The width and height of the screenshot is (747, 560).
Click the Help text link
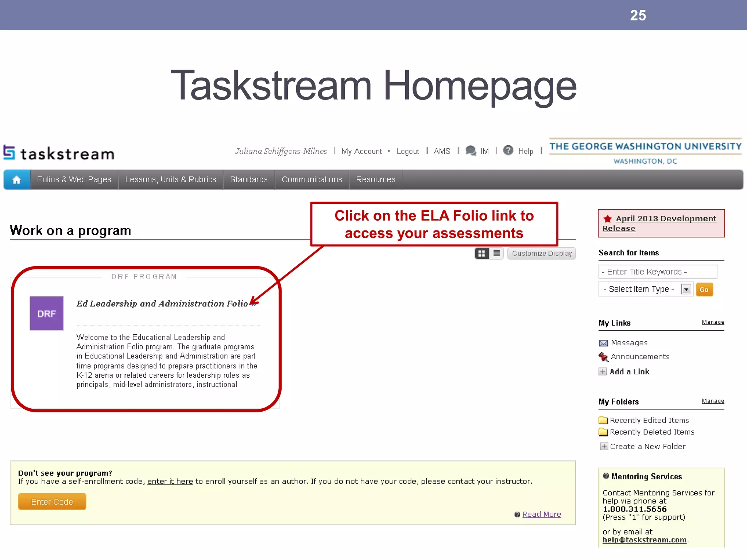click(526, 151)
